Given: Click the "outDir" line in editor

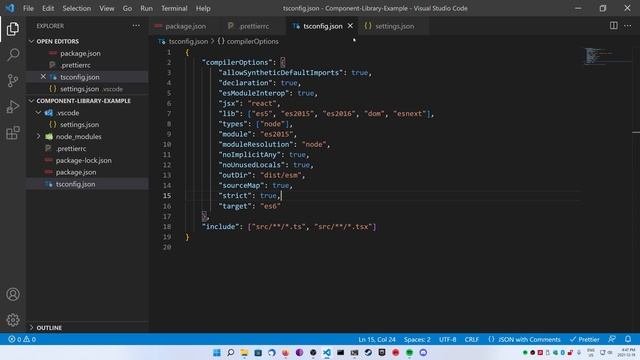Looking at the screenshot, I should pos(262,175).
